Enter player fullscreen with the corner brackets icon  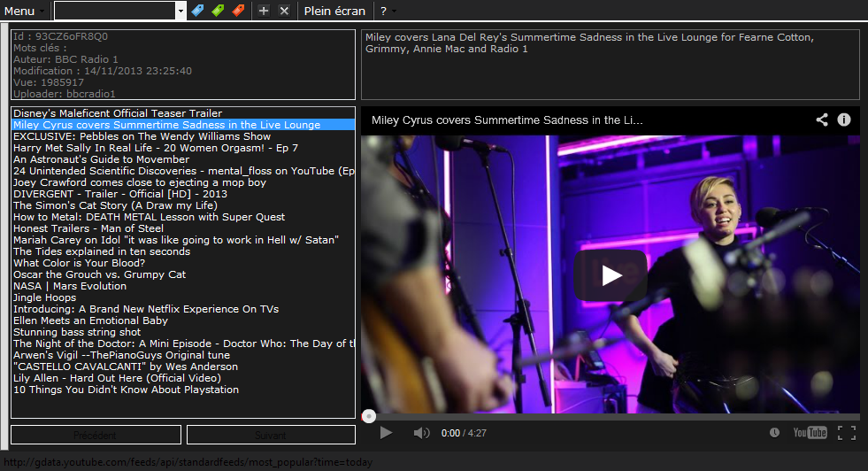(847, 433)
